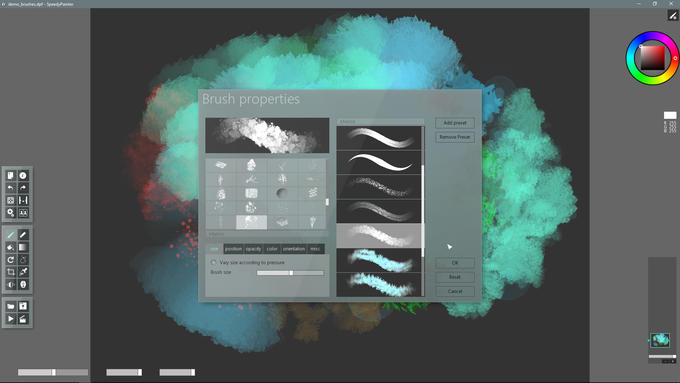Image resolution: width=680 pixels, height=383 pixels.
Task: Click the red saturation square in color wheel
Action: (x=652, y=58)
